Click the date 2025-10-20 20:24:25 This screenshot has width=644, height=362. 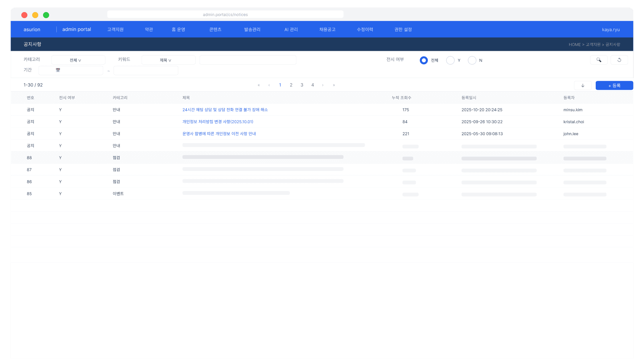[x=482, y=110]
